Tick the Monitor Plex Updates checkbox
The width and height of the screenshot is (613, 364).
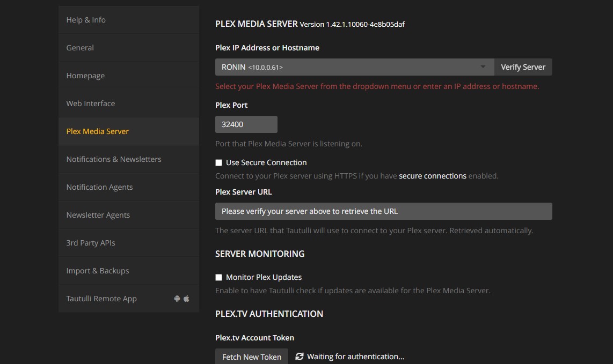(219, 278)
